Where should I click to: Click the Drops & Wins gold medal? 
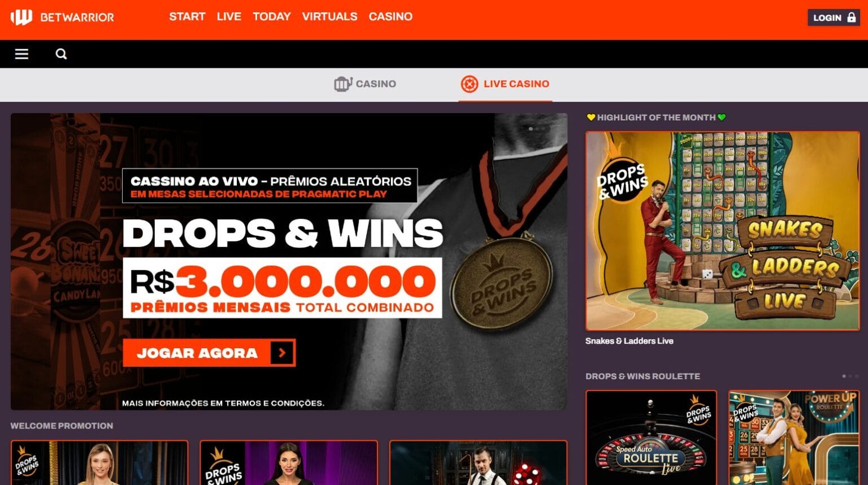click(501, 284)
